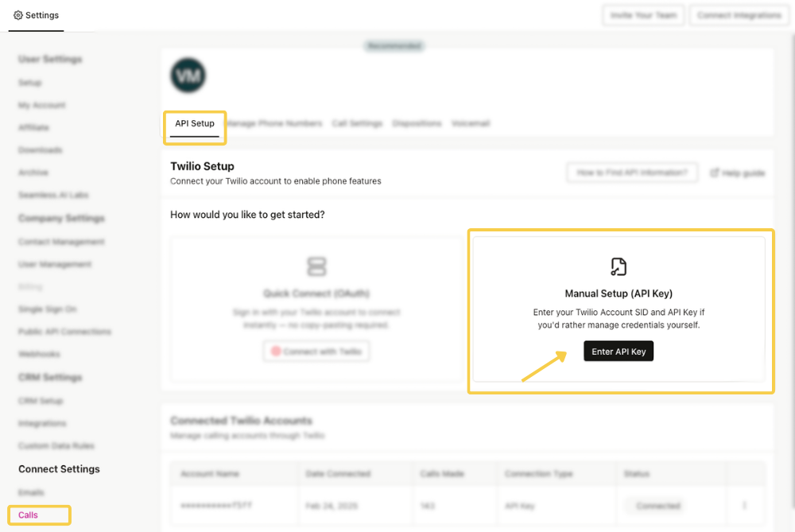This screenshot has height=532, width=795.
Task: Open Archive in the sidebar
Action: (33, 172)
